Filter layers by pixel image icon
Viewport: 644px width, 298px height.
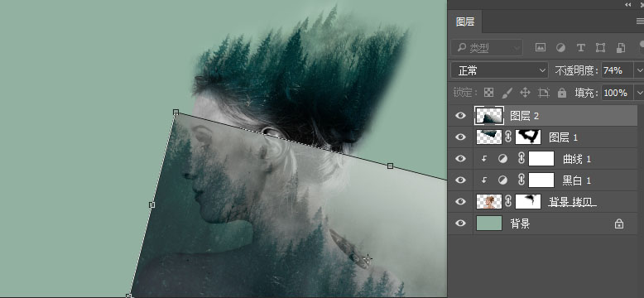click(x=540, y=48)
